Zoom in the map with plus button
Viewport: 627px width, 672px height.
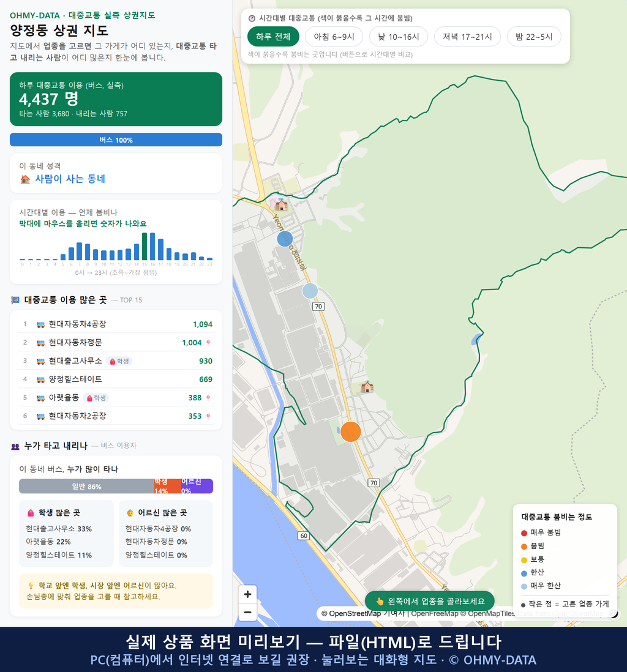point(247,594)
